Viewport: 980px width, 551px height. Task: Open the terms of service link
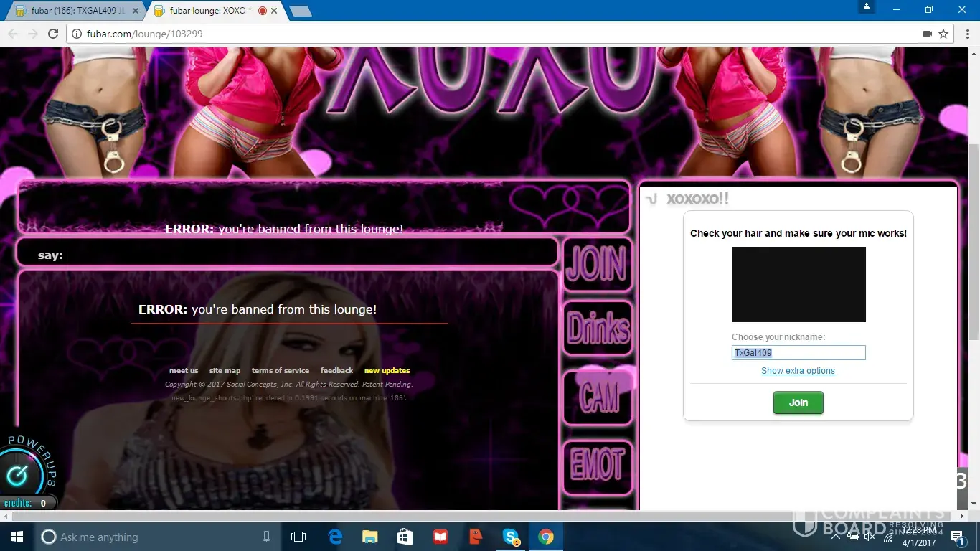(280, 371)
